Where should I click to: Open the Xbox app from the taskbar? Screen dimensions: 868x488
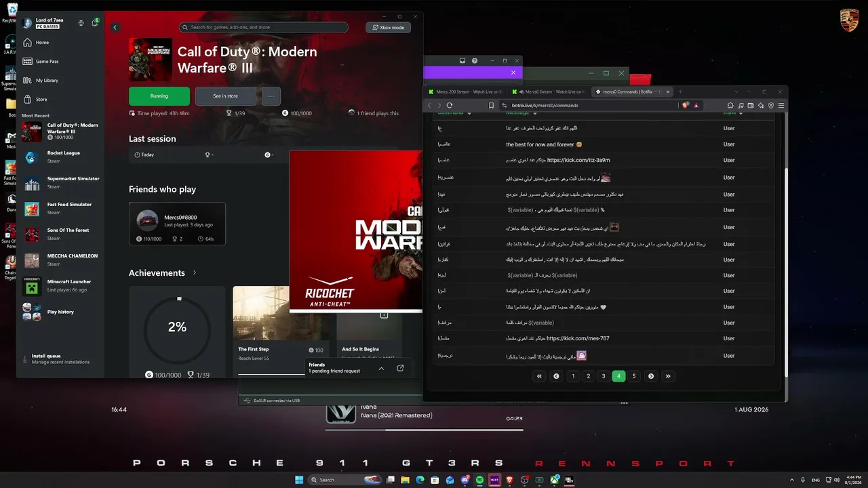click(x=555, y=480)
